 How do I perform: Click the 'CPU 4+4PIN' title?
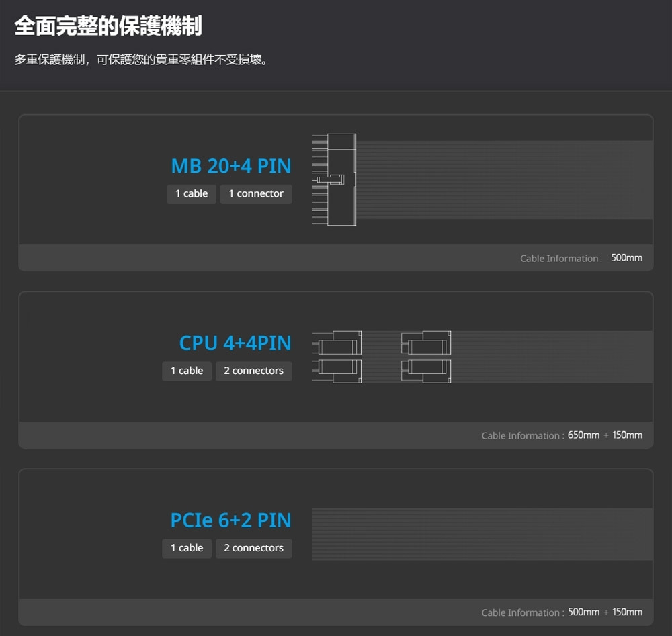(x=235, y=343)
